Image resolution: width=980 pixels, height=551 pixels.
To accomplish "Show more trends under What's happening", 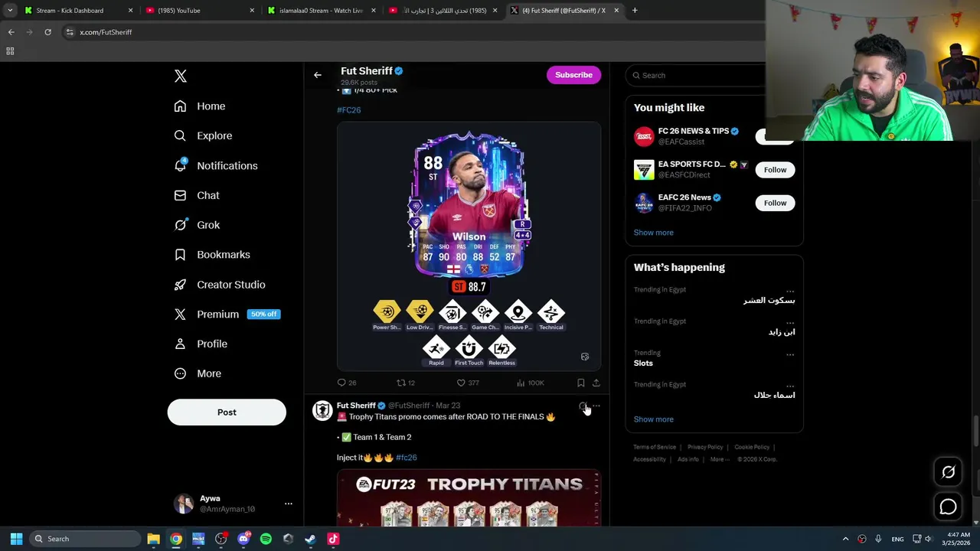I will (653, 419).
